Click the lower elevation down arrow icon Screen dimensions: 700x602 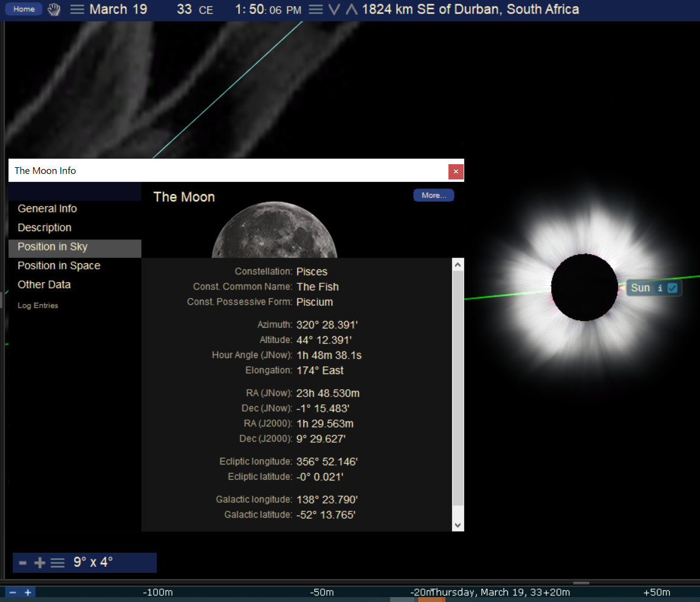click(334, 9)
